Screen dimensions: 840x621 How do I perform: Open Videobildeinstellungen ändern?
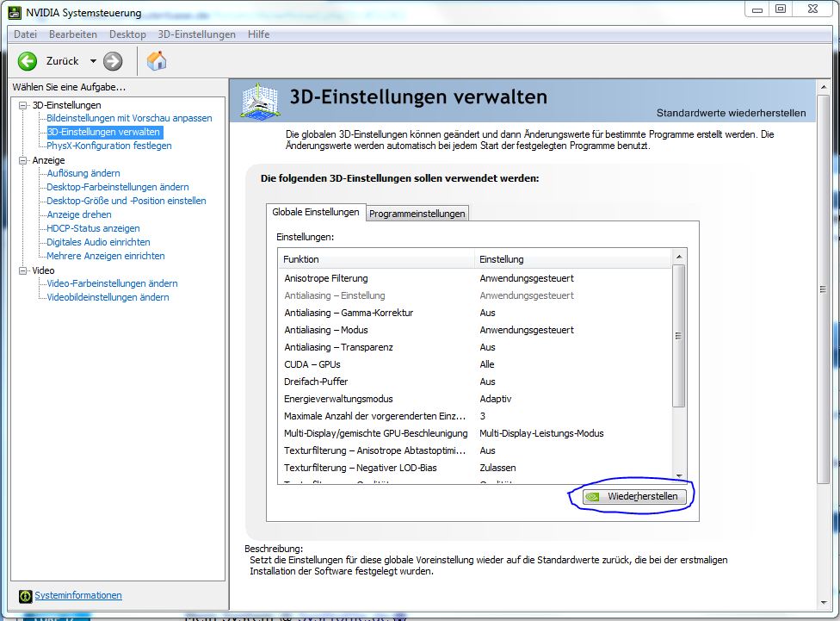pos(108,298)
